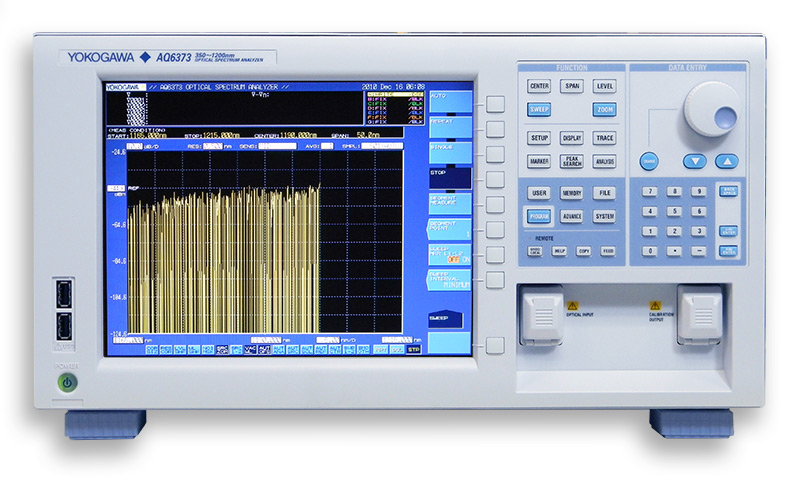Select keypad number 6
Viewport: 800px width, 480px height.
point(698,211)
